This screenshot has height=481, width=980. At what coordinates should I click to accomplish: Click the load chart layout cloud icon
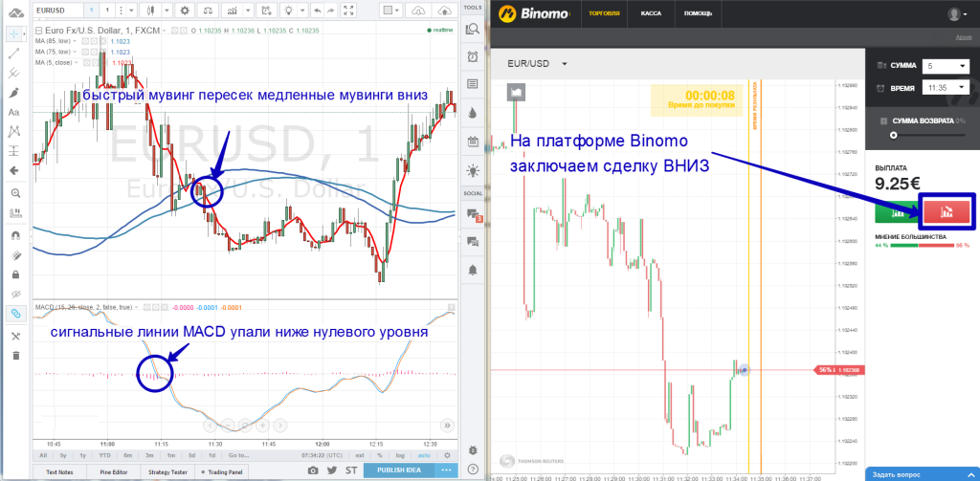tap(419, 10)
